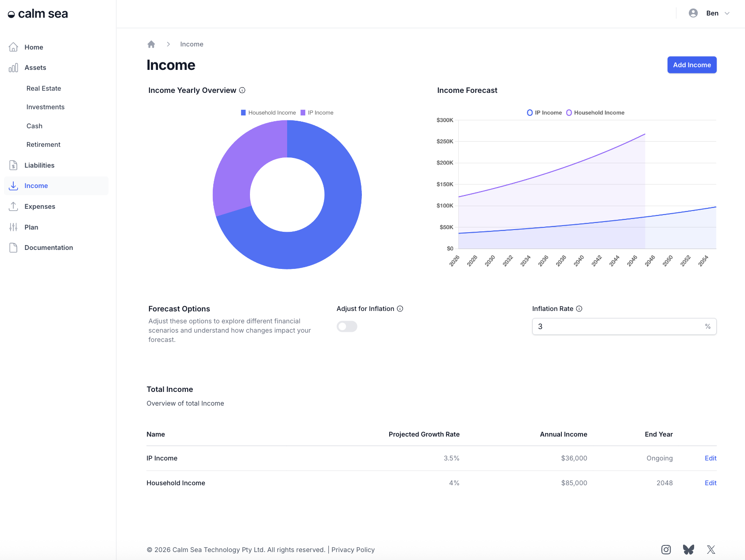Click the Ben user avatar icon
Image resolution: width=745 pixels, height=560 pixels.
coord(693,13)
